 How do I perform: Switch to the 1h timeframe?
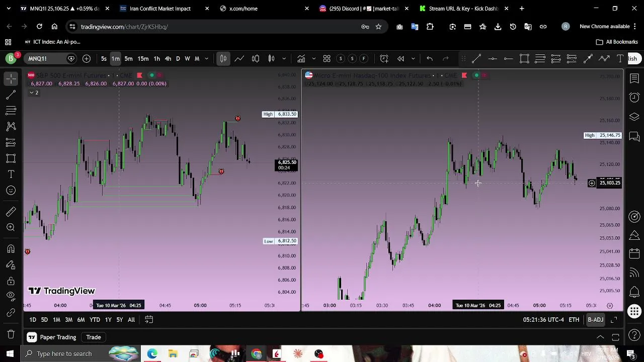[156, 59]
